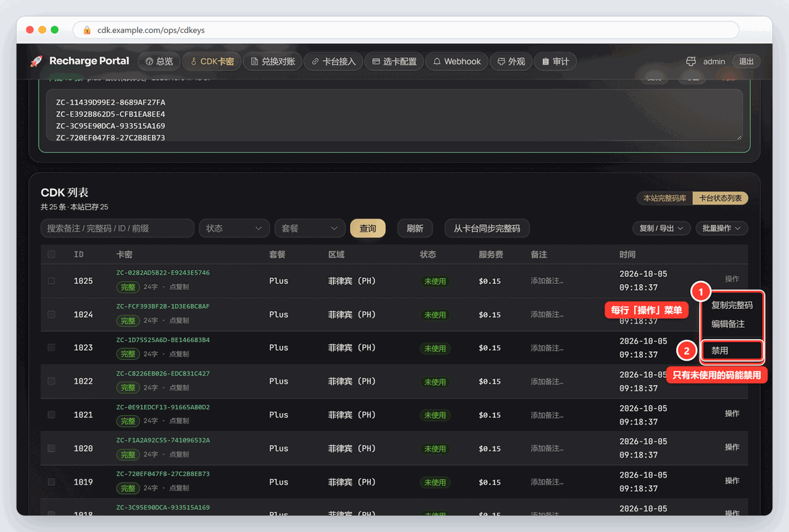Screen dimensions: 789x532
Task: Click the 刷新 refresh button
Action: (x=415, y=228)
